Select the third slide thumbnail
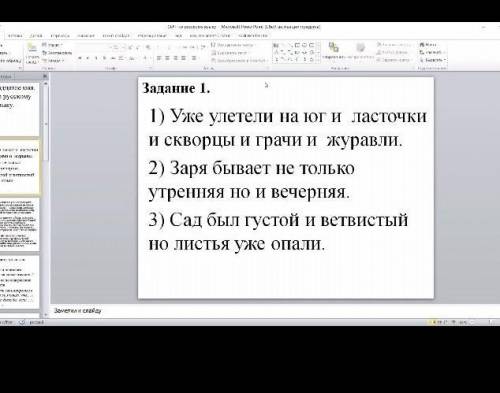This screenshot has height=393, width=500. 19,224
